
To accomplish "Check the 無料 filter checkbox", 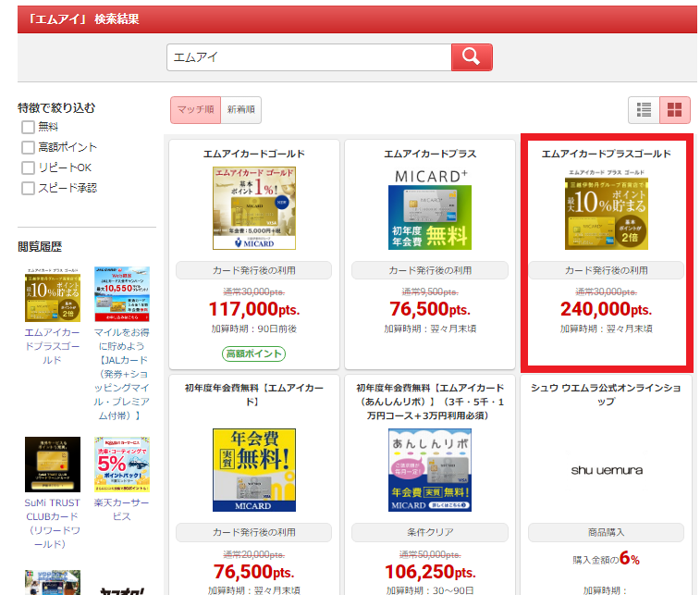I will click(28, 127).
